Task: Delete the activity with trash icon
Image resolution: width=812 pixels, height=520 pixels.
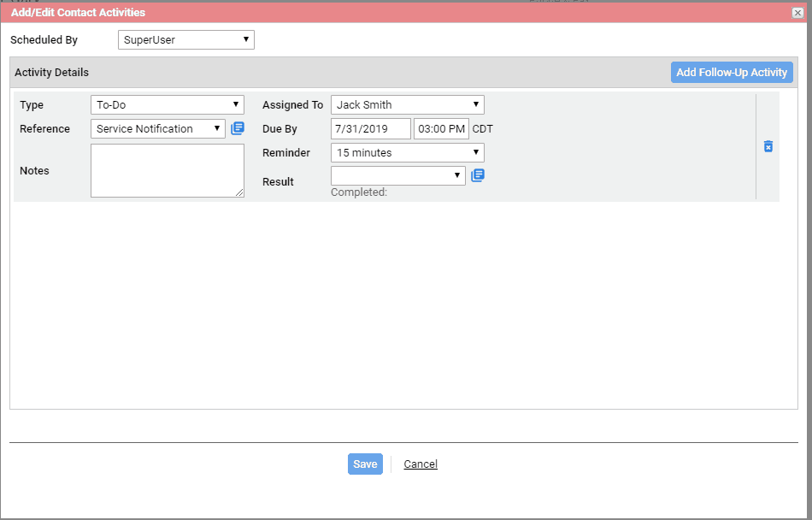Action: click(768, 146)
